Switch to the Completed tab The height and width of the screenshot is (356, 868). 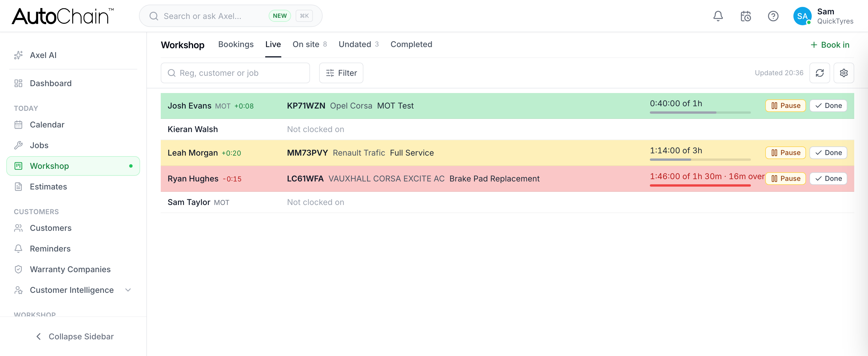click(x=411, y=44)
